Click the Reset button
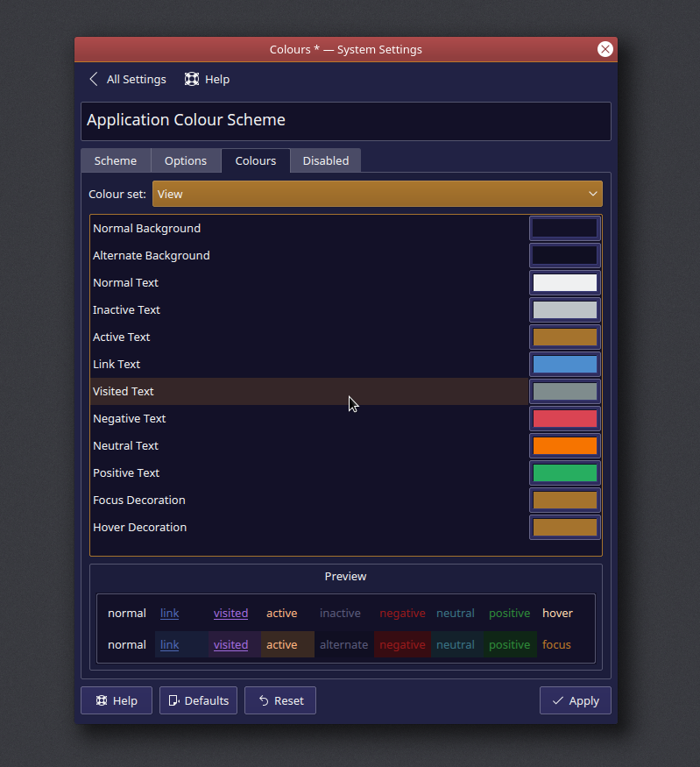The height and width of the screenshot is (767, 700). pos(280,700)
